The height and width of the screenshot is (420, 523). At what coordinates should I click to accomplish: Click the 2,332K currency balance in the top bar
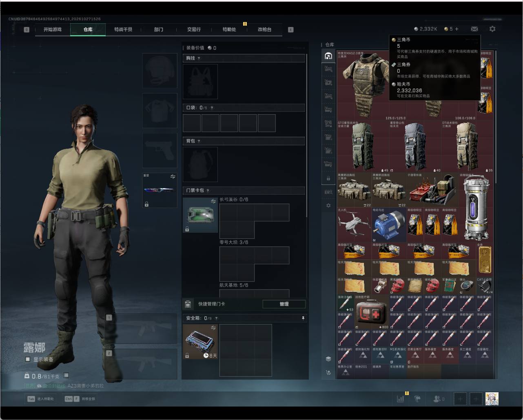coord(425,29)
